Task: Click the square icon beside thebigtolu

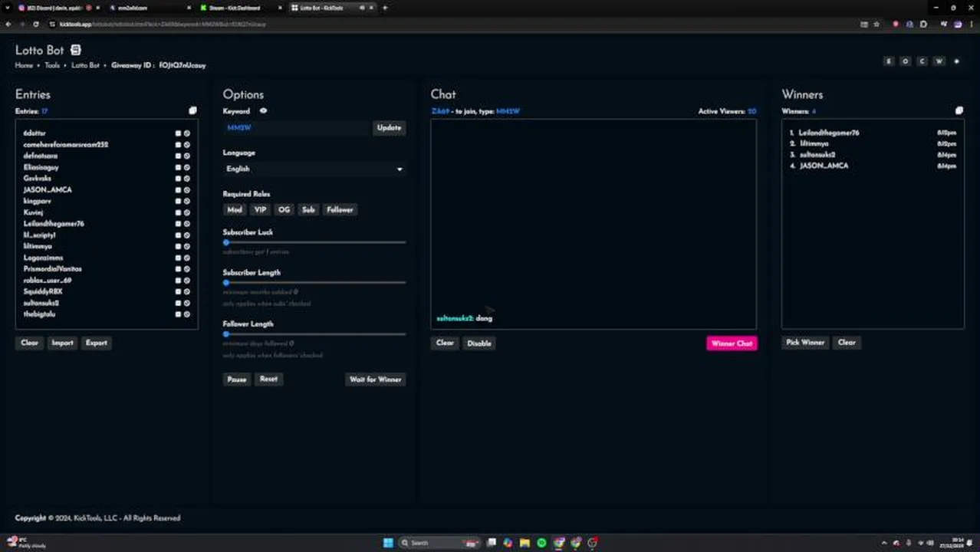Action: click(178, 314)
